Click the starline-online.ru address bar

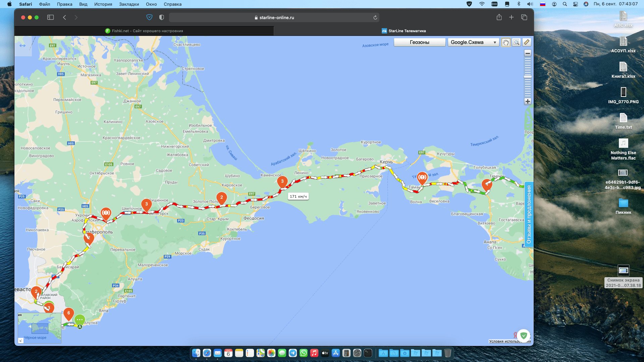click(274, 17)
